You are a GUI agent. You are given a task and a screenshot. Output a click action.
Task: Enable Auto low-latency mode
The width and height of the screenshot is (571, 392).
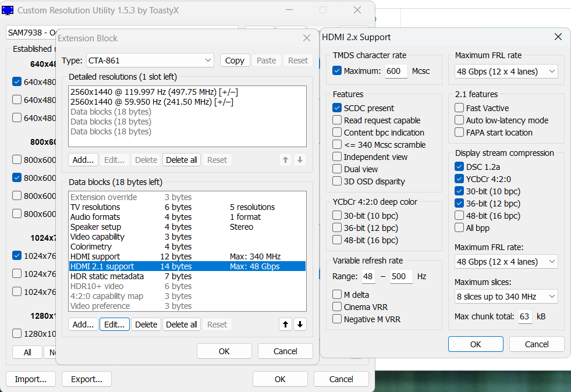(x=459, y=120)
